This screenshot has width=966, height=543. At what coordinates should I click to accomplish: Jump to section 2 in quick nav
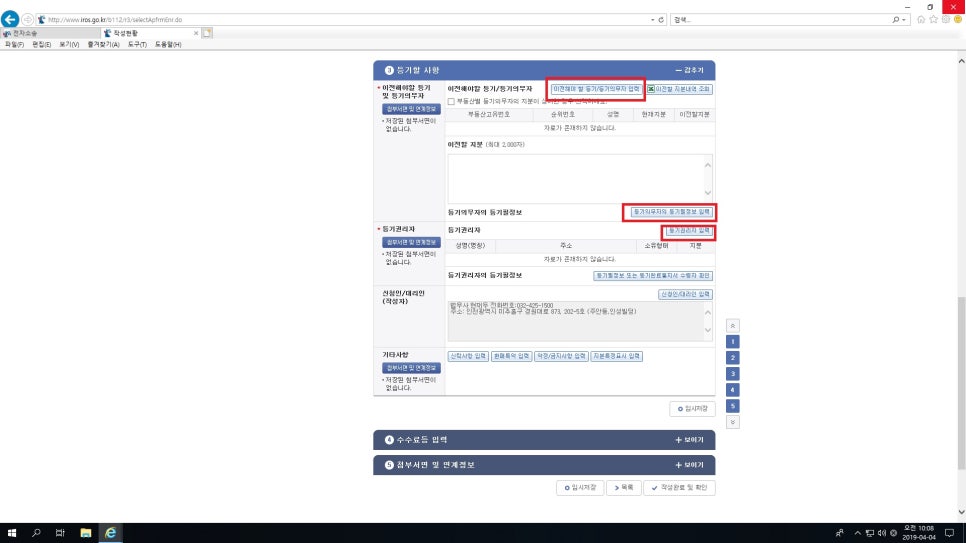[733, 357]
